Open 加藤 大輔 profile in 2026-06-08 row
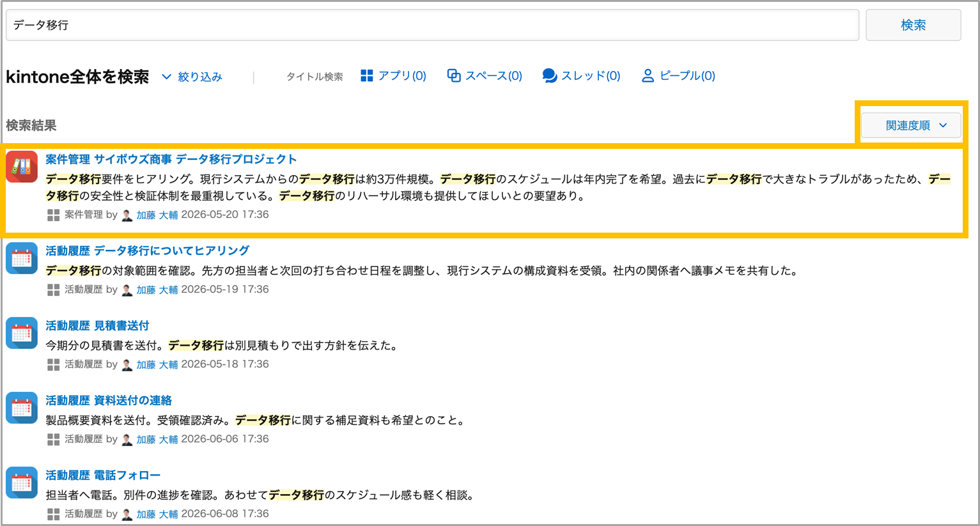 pyautogui.click(x=157, y=514)
